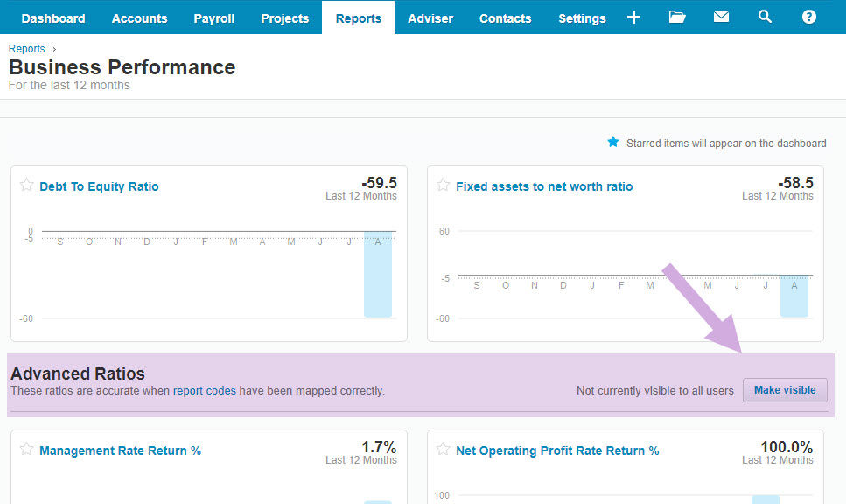This screenshot has height=504, width=846.
Task: Star the Debt To Equity Ratio chart
Action: coord(26,185)
